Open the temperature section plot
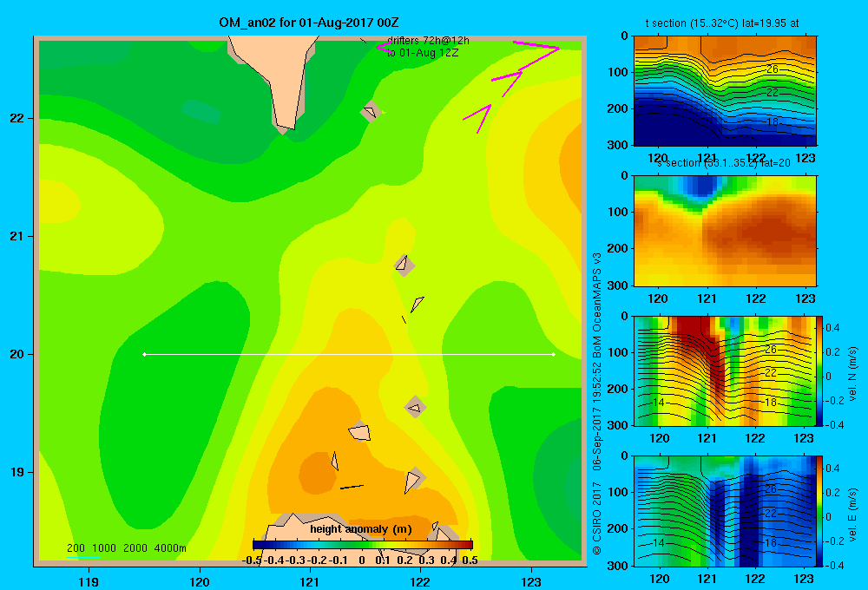868x590 pixels. pos(725,91)
